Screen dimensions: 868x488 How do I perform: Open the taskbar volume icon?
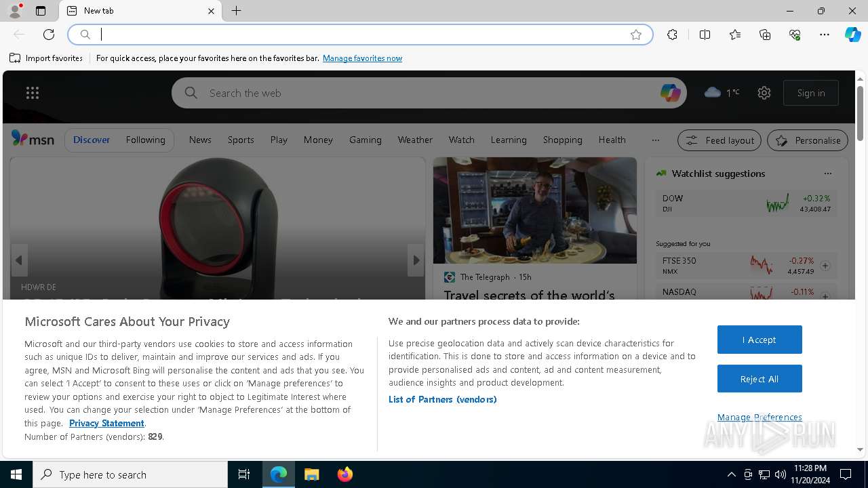(781, 474)
